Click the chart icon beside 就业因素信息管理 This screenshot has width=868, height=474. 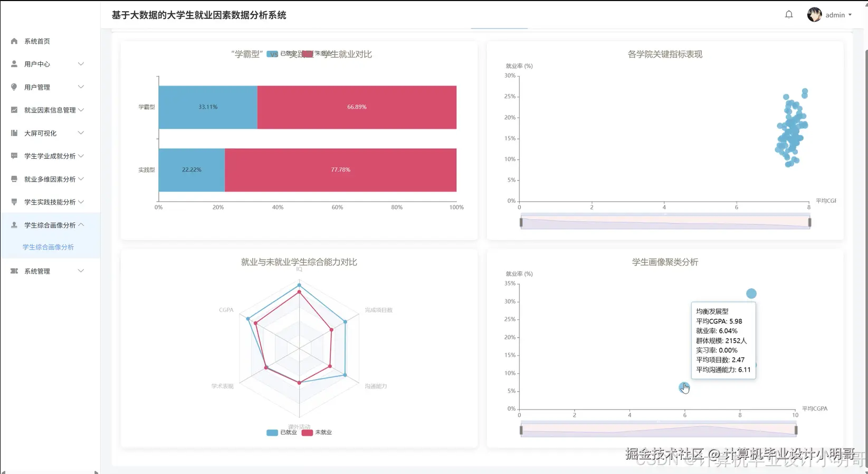[14, 110]
